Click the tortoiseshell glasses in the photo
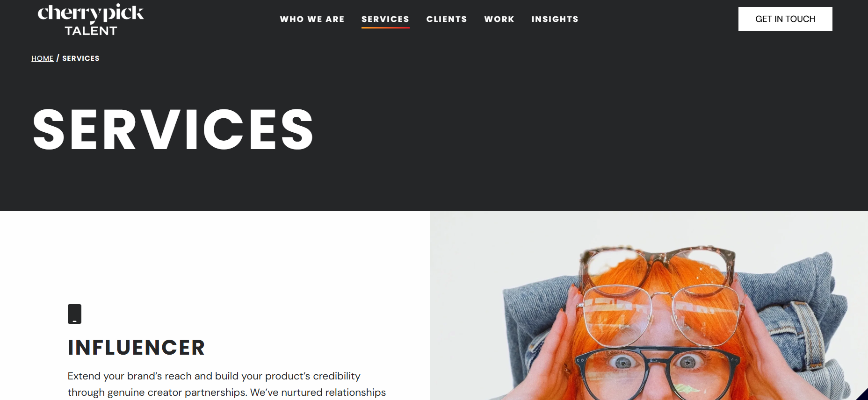The width and height of the screenshot is (868, 400). pos(657,266)
